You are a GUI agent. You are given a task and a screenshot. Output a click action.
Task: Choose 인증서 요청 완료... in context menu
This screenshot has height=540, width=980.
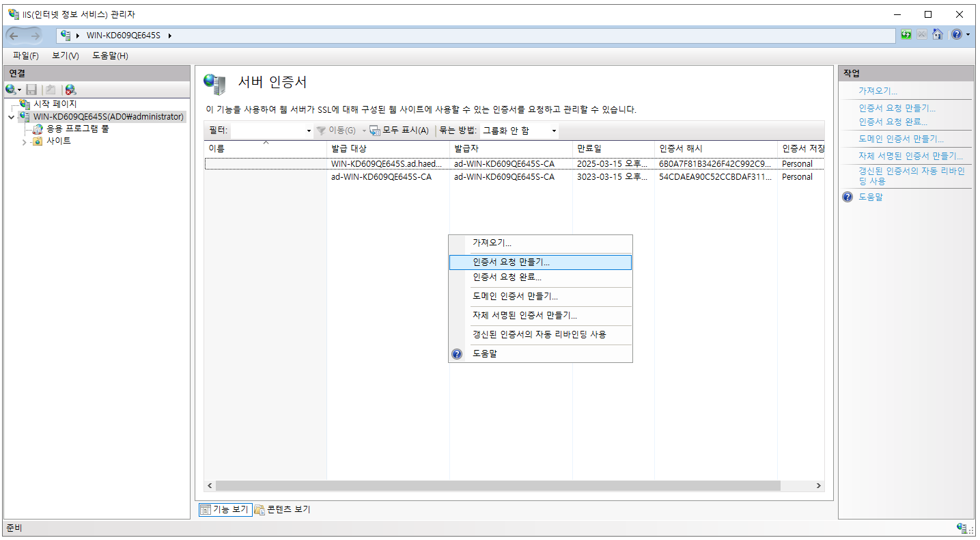(x=540, y=278)
